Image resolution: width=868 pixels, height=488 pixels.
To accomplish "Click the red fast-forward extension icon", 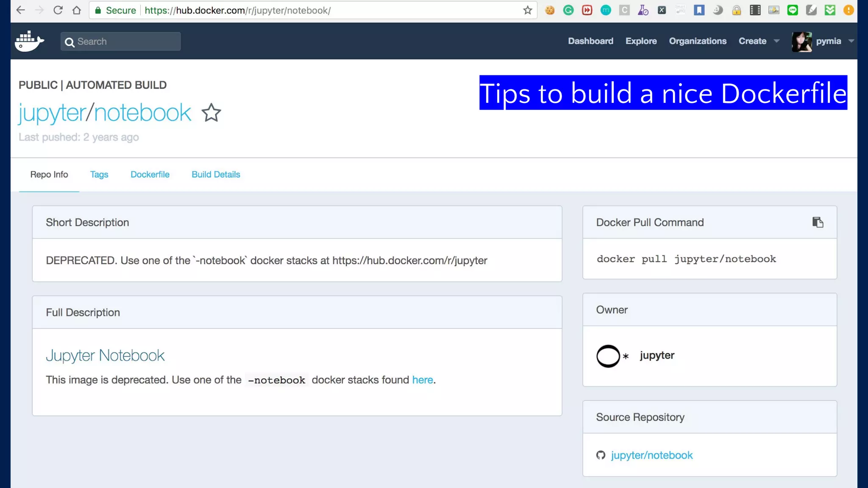I will pyautogui.click(x=587, y=10).
